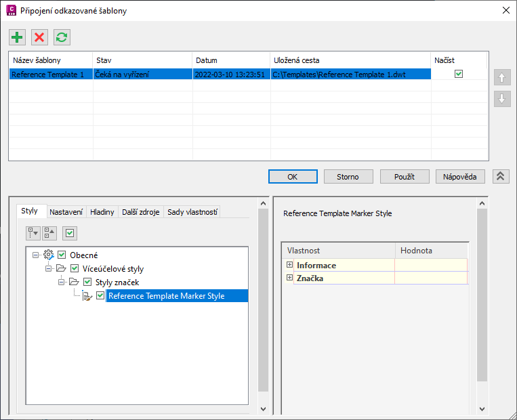Click the marker style brush icon
Image resolution: width=517 pixels, height=420 pixels.
coord(87,296)
